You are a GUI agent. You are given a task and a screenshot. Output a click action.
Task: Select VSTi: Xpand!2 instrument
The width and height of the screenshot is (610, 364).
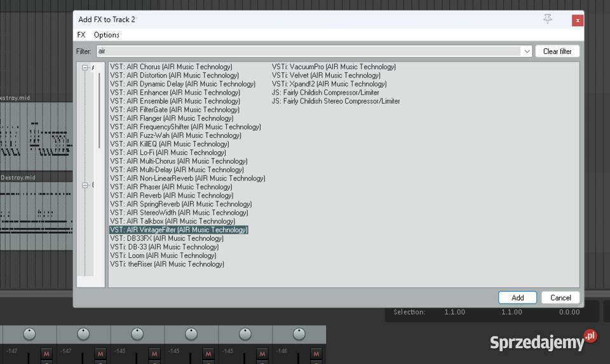coord(329,84)
